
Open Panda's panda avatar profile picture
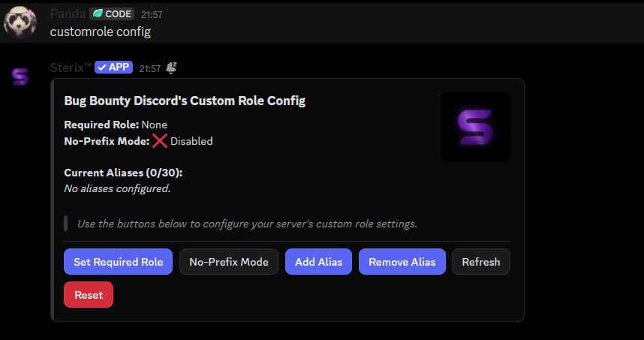(x=20, y=23)
